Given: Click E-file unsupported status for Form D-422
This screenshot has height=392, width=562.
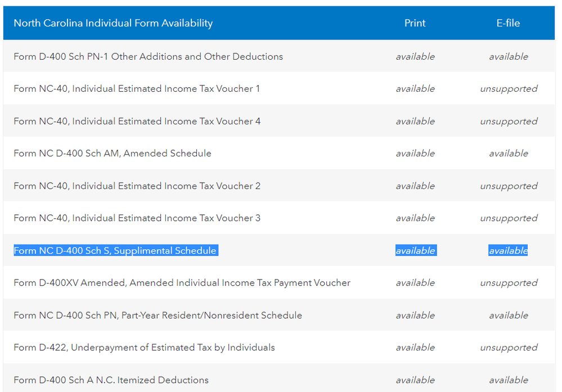Looking at the screenshot, I should point(509,348).
